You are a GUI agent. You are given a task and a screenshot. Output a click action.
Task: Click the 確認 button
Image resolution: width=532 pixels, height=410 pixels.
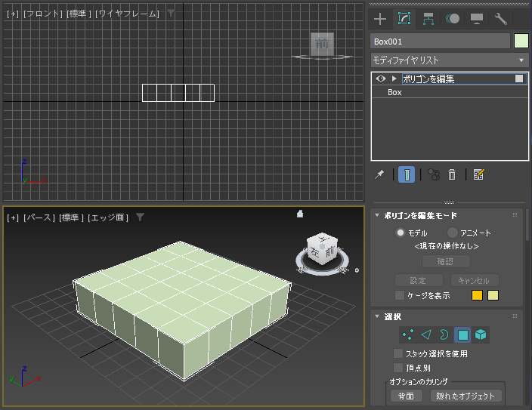(x=446, y=261)
